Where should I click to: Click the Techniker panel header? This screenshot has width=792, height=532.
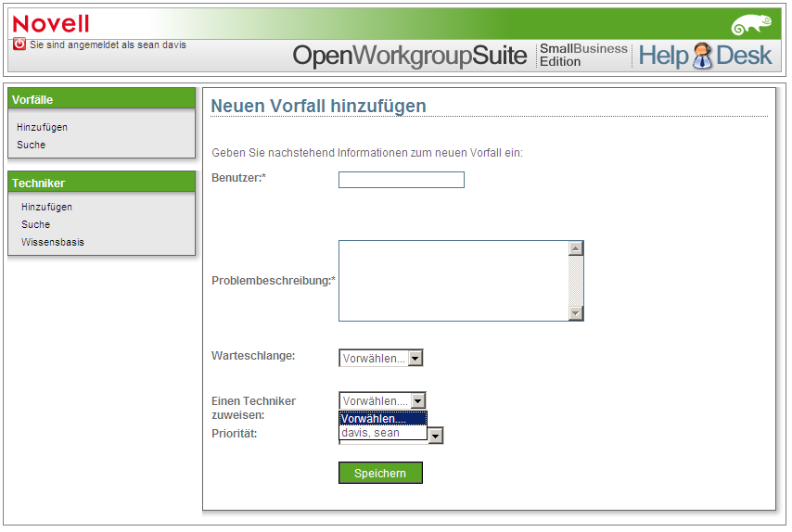[x=101, y=183]
